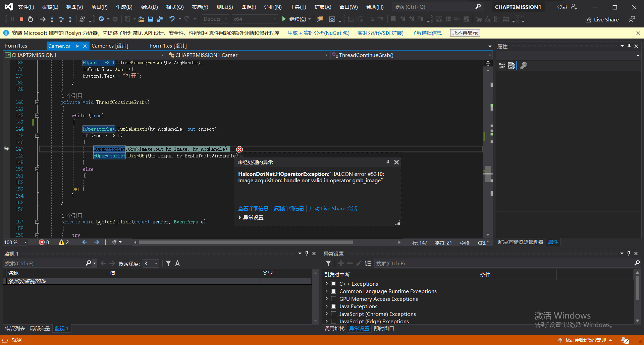The width and height of the screenshot is (644, 345).
Task: Click the Undo arrow icon
Action: click(172, 19)
